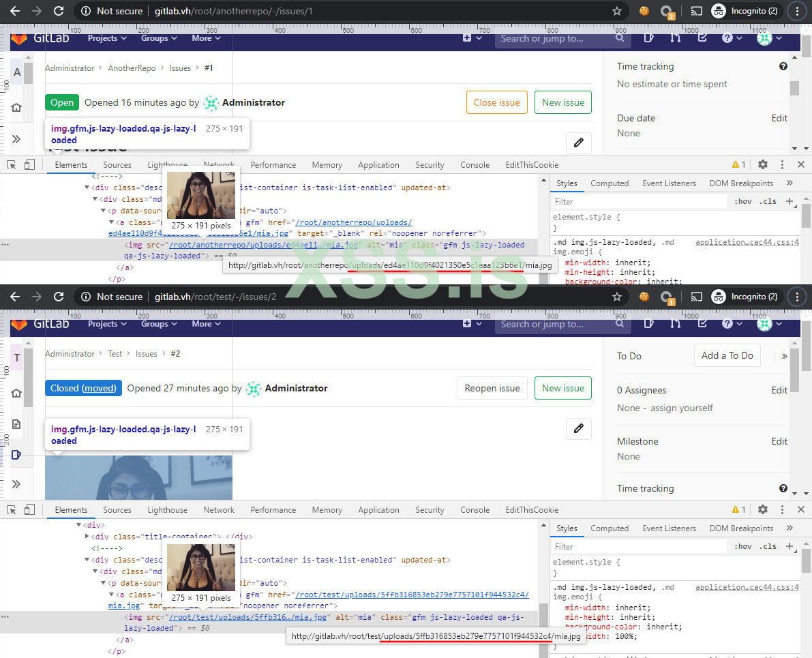
Task: Reload the gitlab.vh/root/anotherrepo issue page
Action: tap(59, 11)
